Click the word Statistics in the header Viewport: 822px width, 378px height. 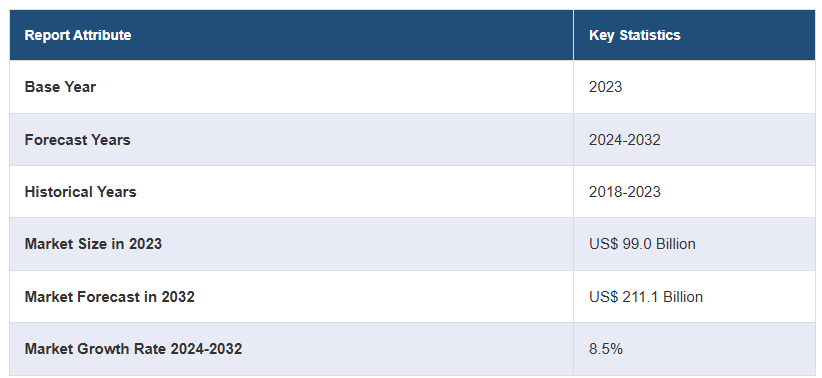650,35
